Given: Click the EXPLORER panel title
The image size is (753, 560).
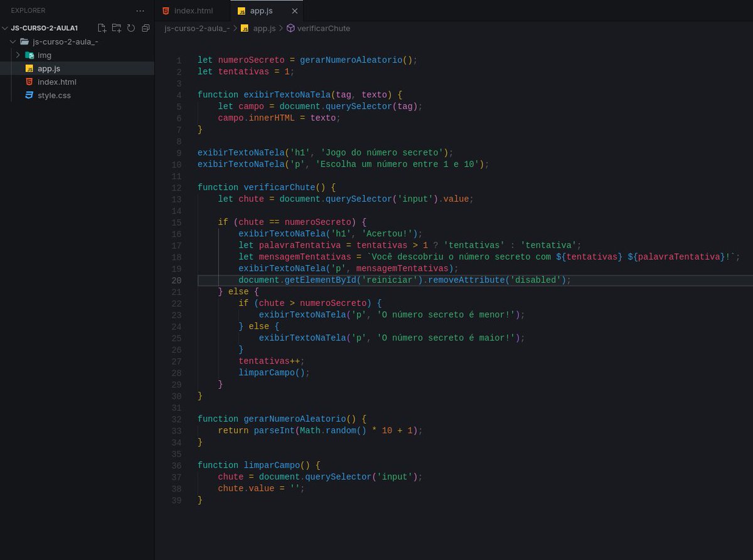Looking at the screenshot, I should (28, 11).
